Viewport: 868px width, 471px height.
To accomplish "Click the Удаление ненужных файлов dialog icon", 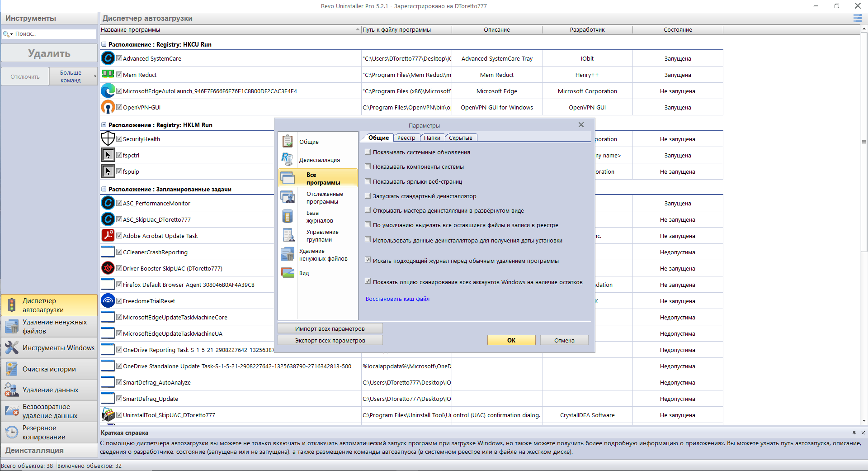I will 288,254.
